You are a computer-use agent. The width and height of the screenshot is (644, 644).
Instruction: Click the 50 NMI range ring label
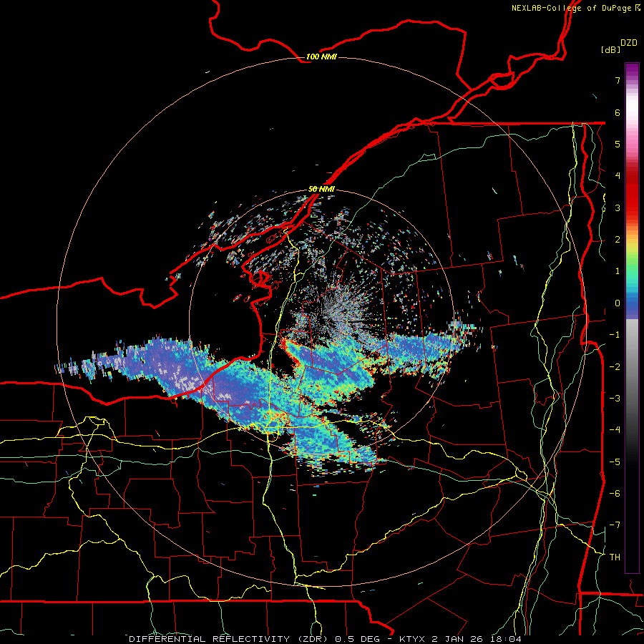[321, 189]
